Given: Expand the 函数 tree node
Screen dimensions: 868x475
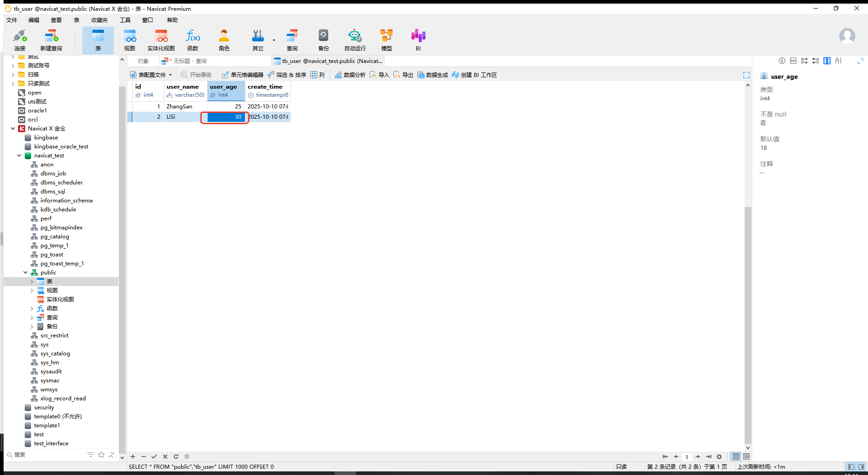Looking at the screenshot, I should [x=32, y=309].
